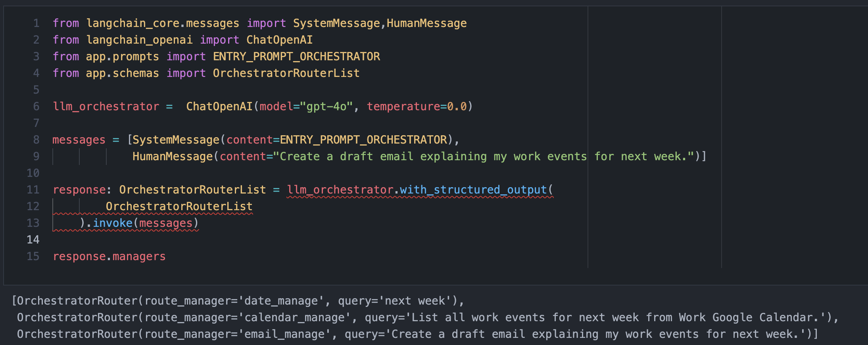Click line number 1 in the gutter
868x345 pixels.
[x=36, y=23]
